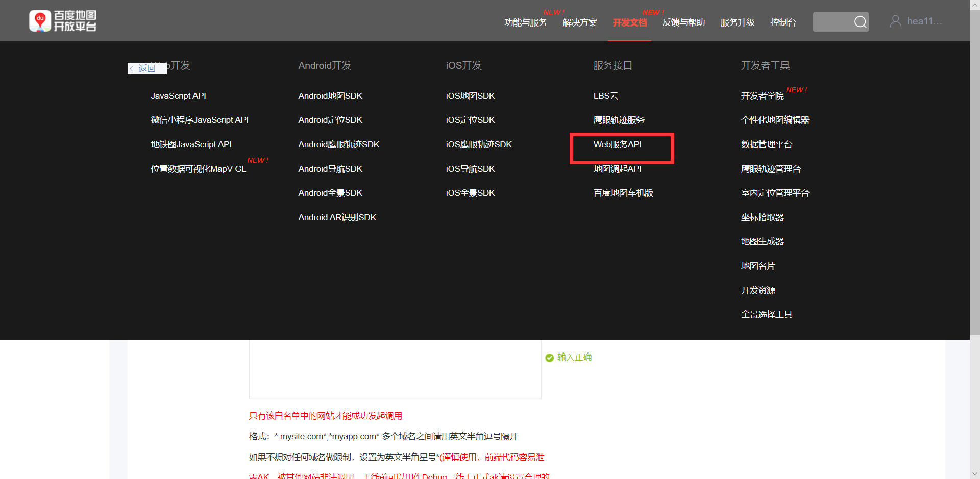Open Android定位SDK link

[x=330, y=120]
